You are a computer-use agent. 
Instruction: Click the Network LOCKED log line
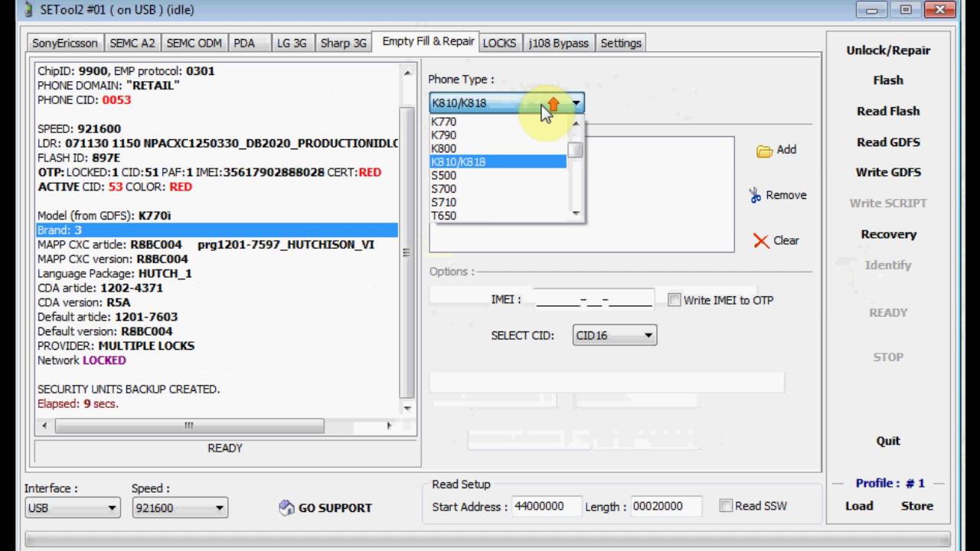tap(82, 360)
